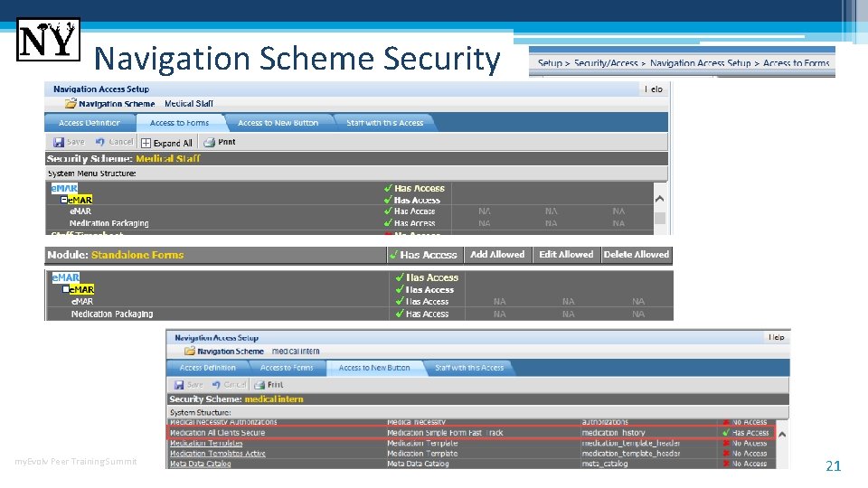
Task: Click Save icon in Medical Staff window toolbar
Action: [x=58, y=142]
